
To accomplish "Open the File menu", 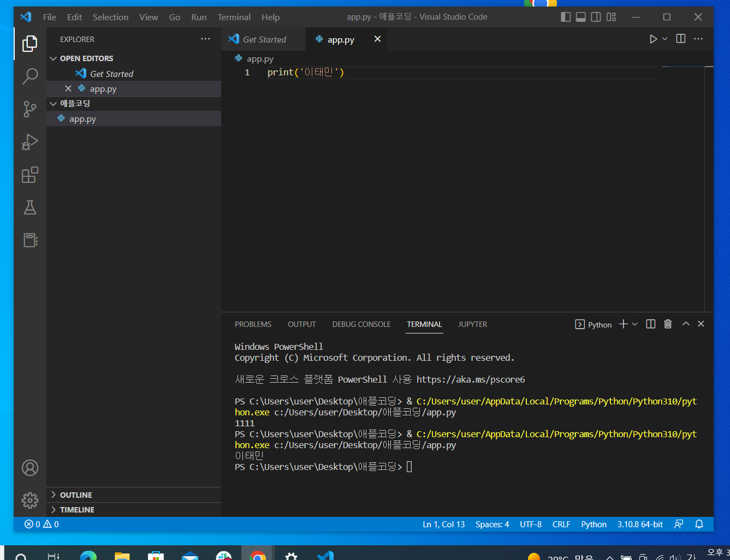I will [50, 17].
